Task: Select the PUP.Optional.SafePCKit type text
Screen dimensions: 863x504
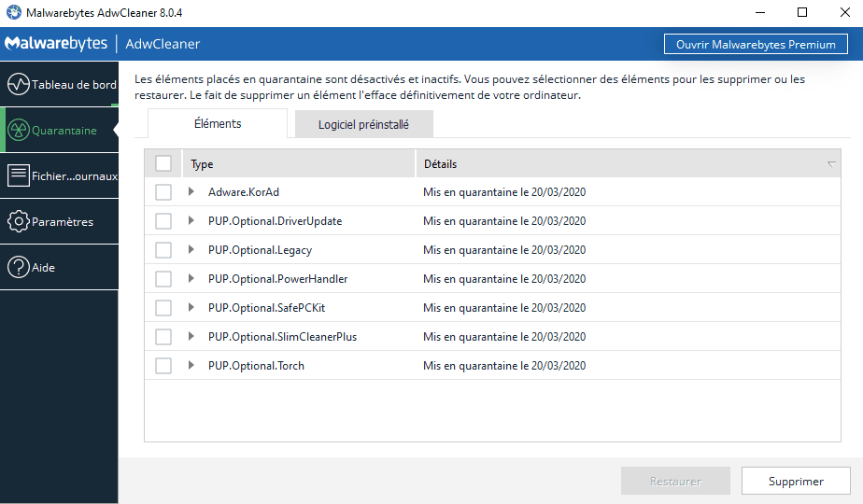Action: 266,308
